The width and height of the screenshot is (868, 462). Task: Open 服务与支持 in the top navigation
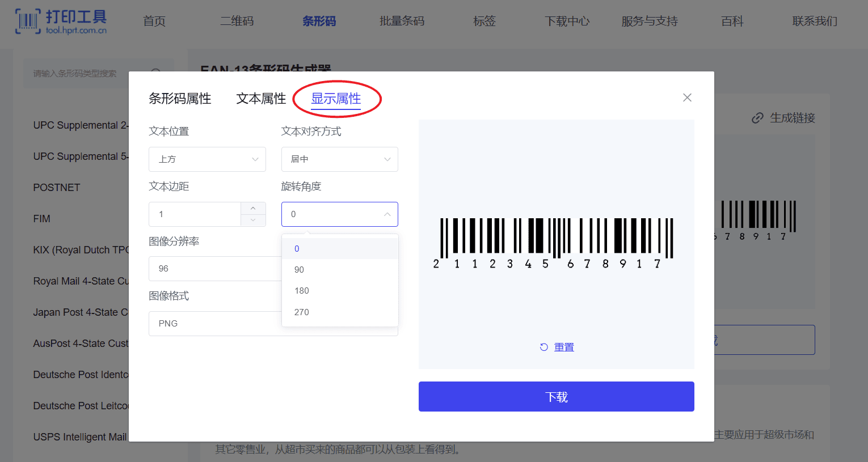click(x=650, y=22)
